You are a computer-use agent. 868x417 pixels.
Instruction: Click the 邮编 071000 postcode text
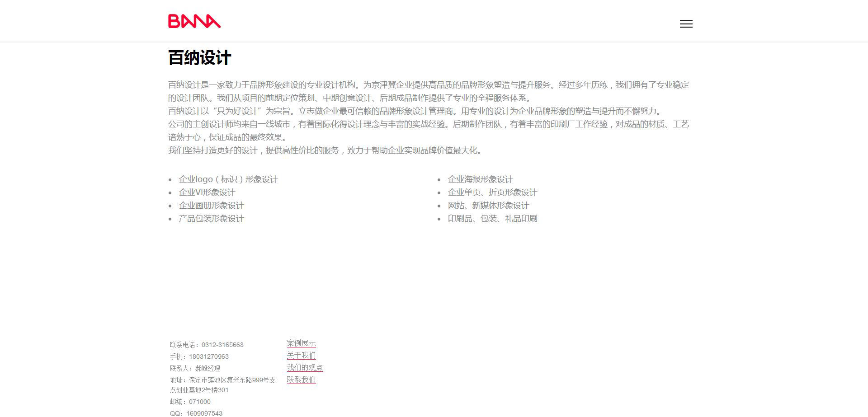(190, 402)
